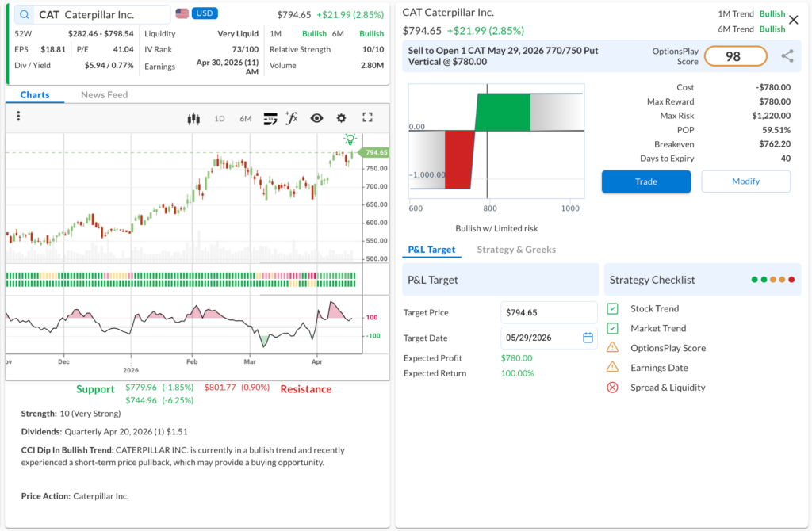Viewport: 812px width, 531px height.
Task: Toggle chart visibility with eye icon
Action: tap(316, 118)
